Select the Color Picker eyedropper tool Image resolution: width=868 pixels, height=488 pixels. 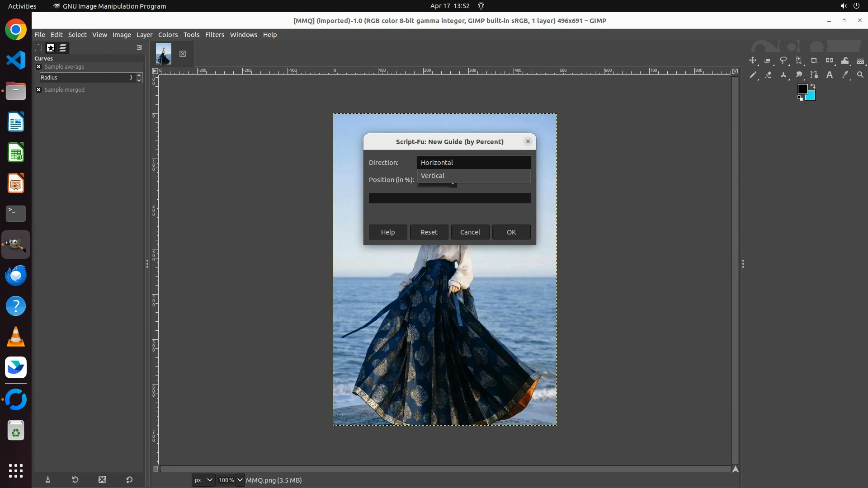click(845, 75)
